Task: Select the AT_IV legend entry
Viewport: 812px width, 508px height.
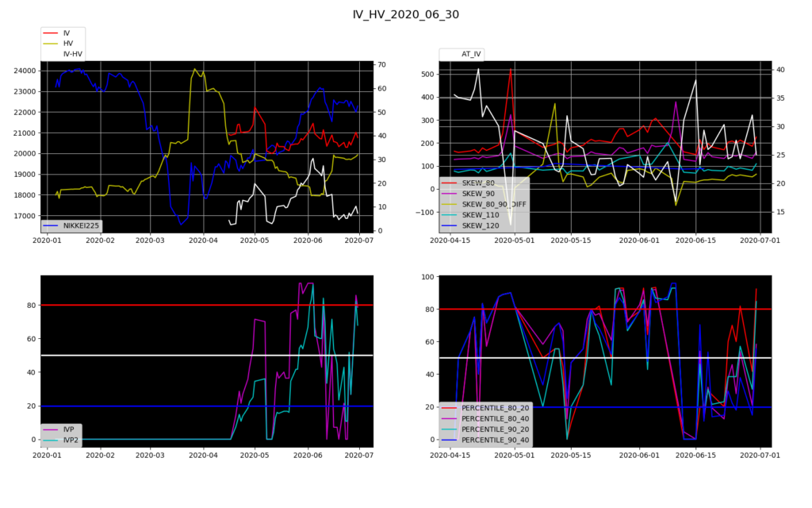Action: (x=472, y=54)
